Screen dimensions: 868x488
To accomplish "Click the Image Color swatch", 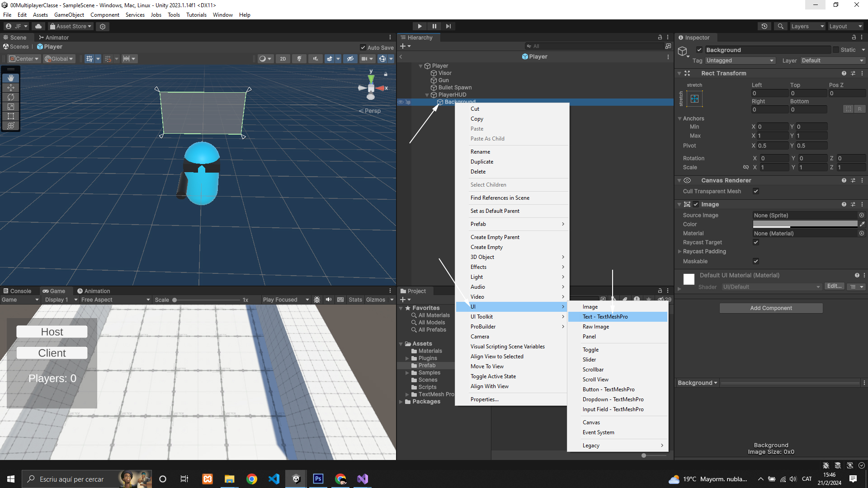I will coord(805,224).
